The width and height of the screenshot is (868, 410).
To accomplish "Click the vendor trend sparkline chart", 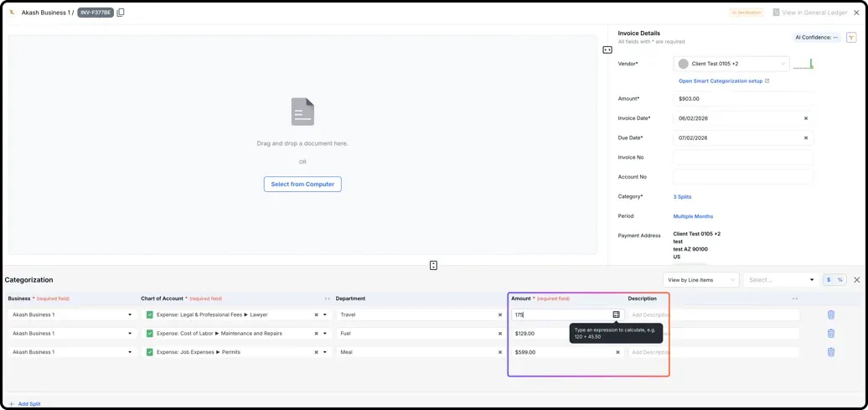I will (803, 64).
